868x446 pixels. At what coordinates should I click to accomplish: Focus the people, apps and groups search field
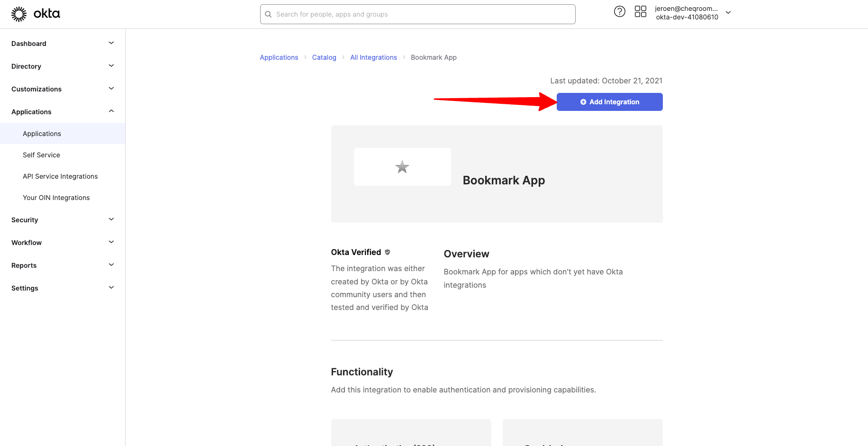[x=422, y=14]
